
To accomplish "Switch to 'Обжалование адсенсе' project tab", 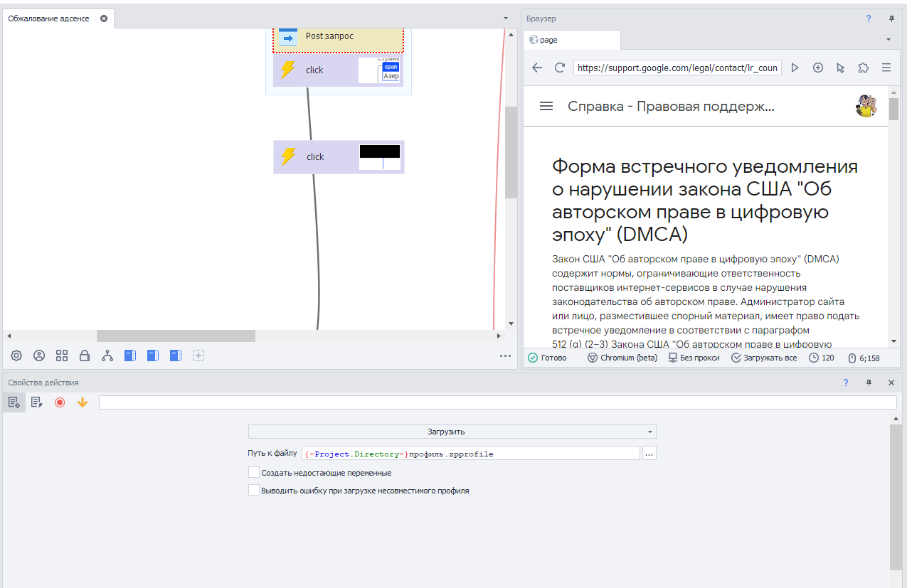I will pos(48,18).
